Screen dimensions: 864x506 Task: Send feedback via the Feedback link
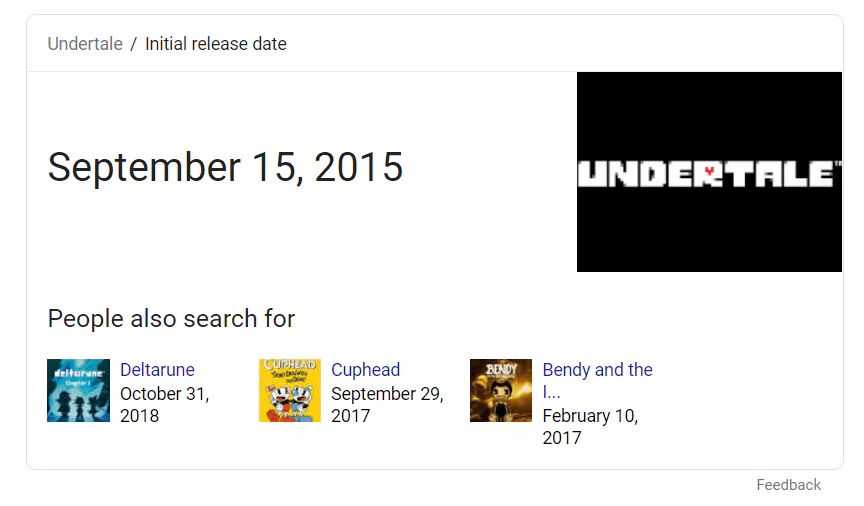tap(788, 485)
